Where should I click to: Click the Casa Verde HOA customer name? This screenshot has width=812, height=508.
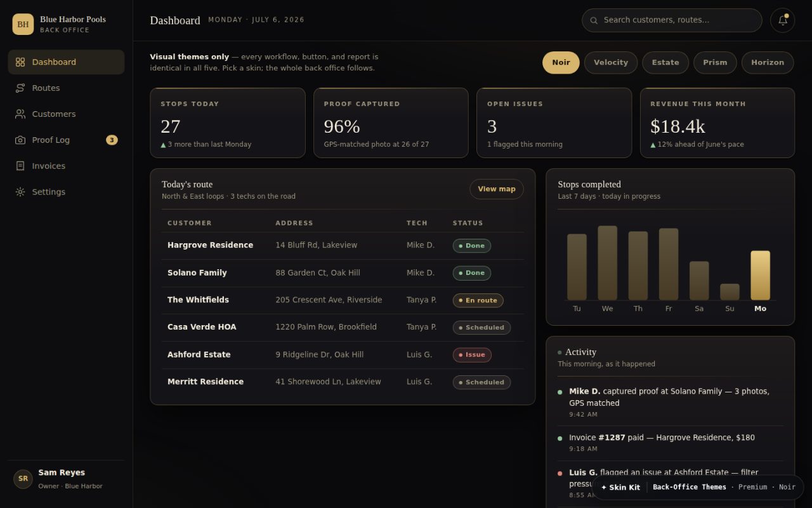pos(202,327)
